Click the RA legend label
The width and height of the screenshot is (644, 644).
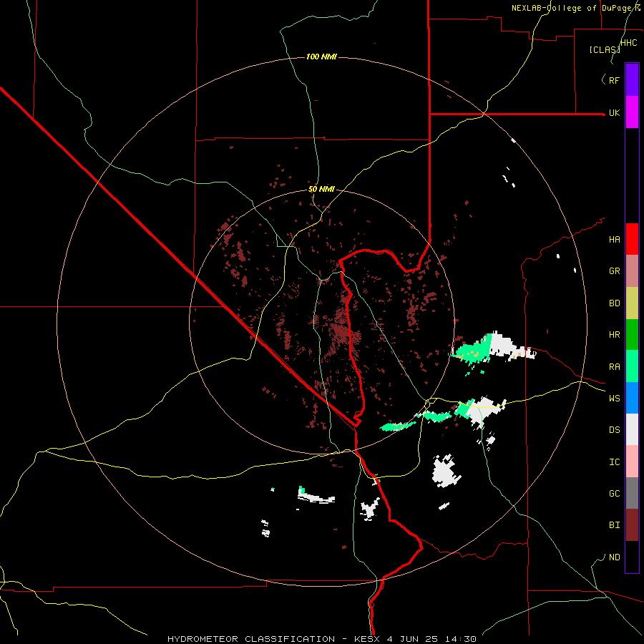tap(614, 367)
